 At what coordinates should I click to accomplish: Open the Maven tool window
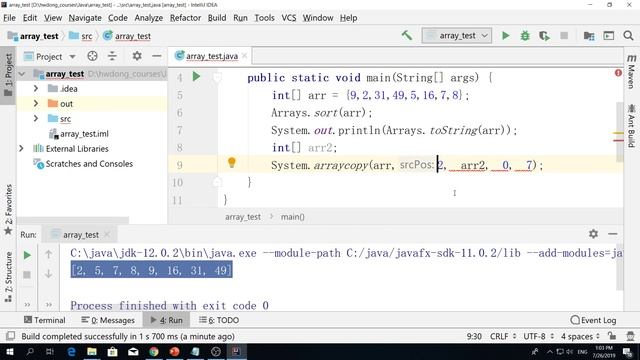[631, 71]
